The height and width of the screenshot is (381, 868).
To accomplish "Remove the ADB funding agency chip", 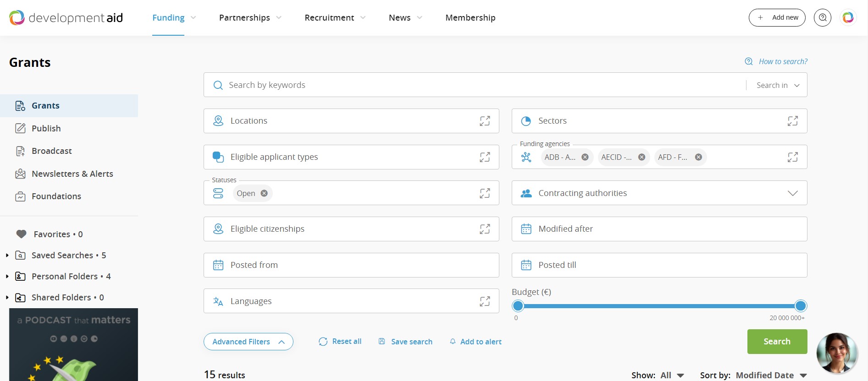I will (585, 157).
